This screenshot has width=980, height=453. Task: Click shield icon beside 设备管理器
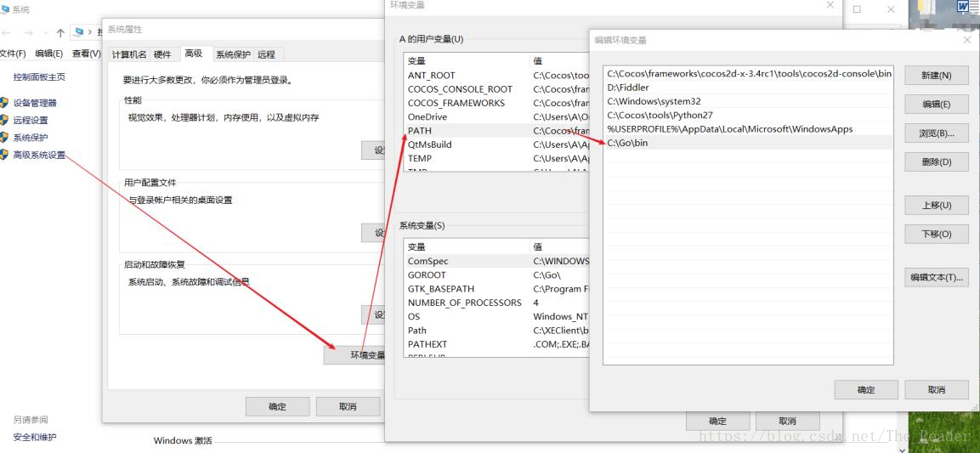tap(3, 103)
